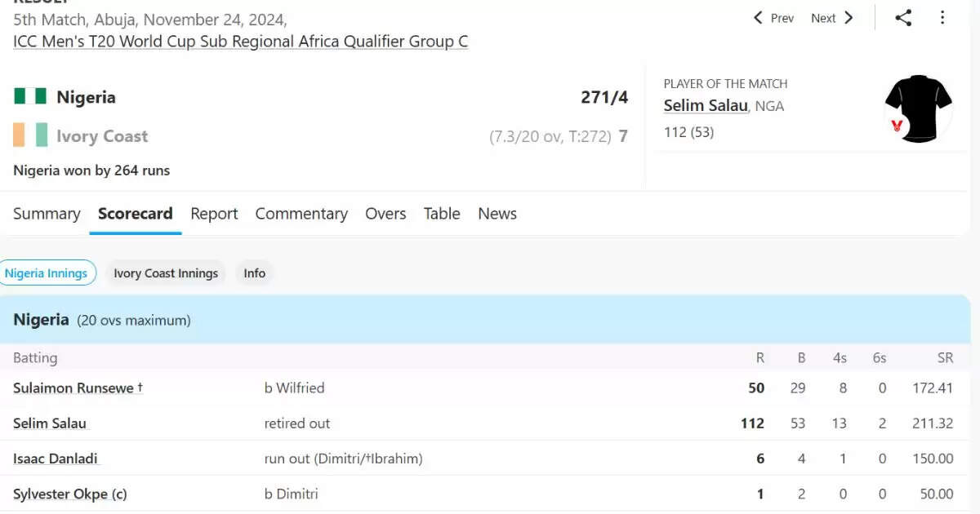This screenshot has height=514, width=980.
Task: Open the ICC Men's T20 Qualifier series link
Action: 241,42
